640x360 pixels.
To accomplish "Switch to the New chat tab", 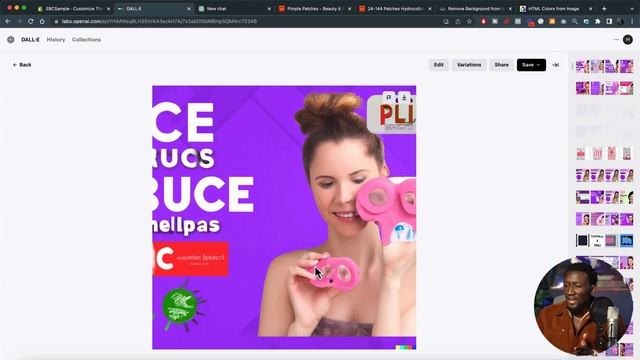I will pos(234,9).
